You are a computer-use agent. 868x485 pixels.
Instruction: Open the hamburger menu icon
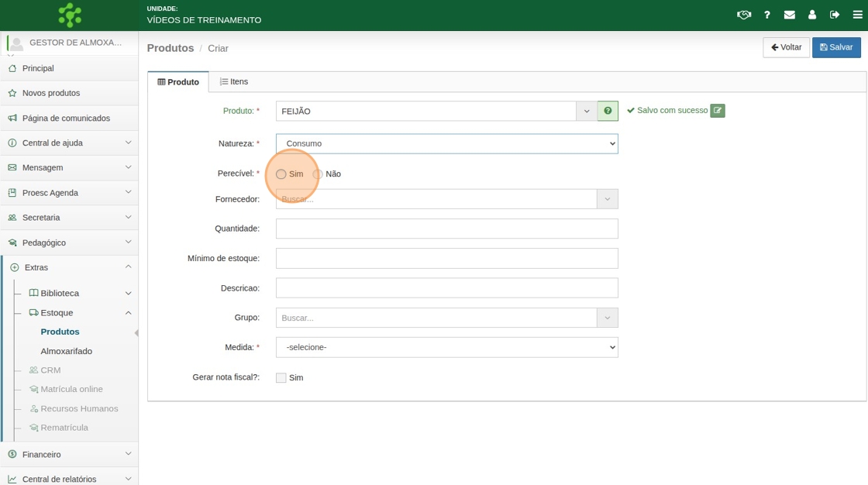pyautogui.click(x=857, y=15)
